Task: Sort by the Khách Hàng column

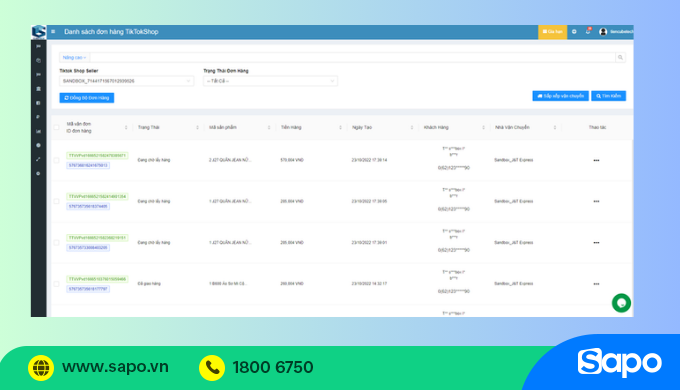Action: (x=483, y=128)
